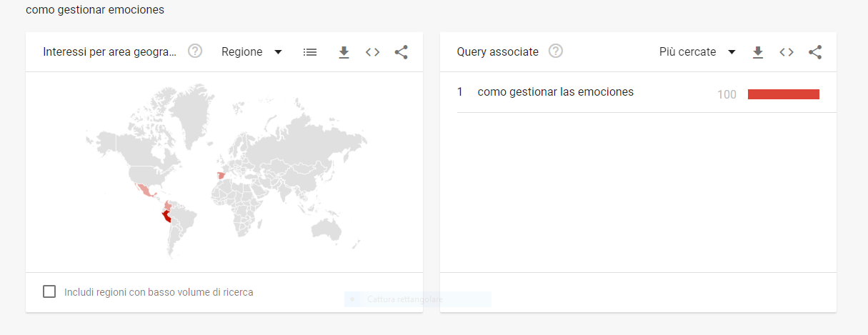Click the Interessi per area geografica title

click(x=109, y=52)
